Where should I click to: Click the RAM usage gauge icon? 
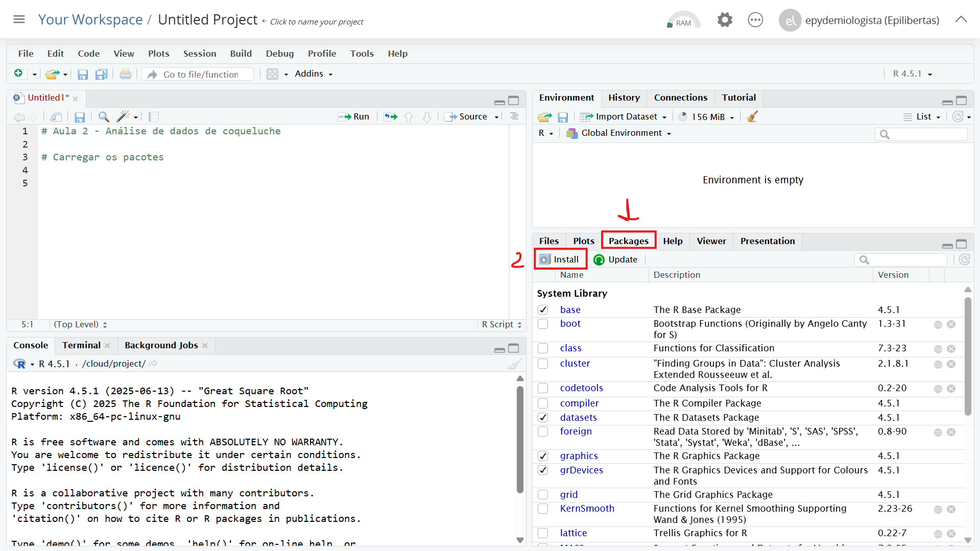683,20
